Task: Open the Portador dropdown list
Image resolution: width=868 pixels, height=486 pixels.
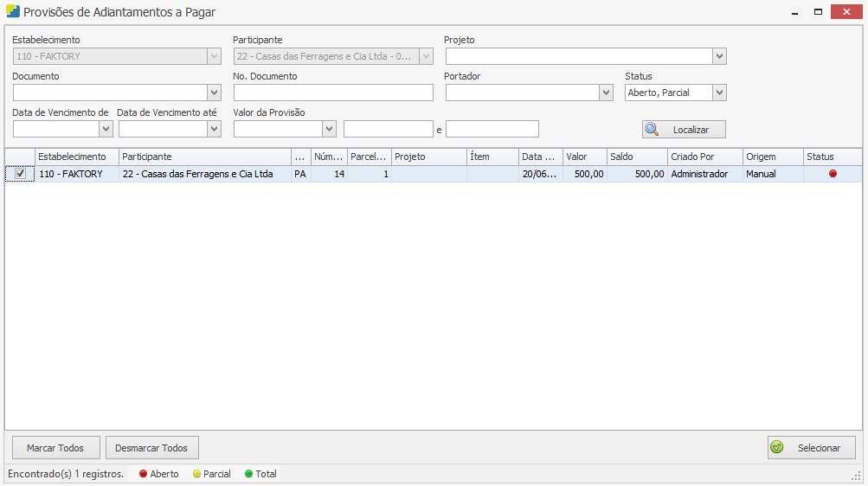Action: point(606,93)
